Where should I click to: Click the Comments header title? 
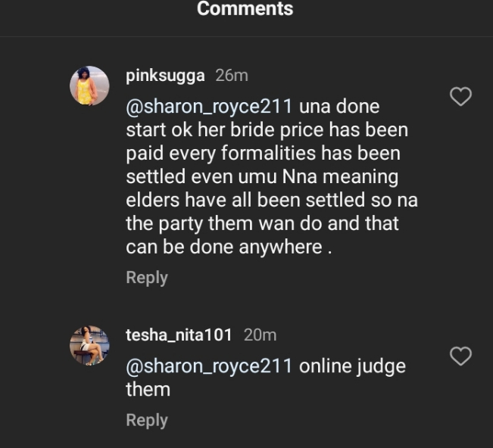click(x=245, y=9)
